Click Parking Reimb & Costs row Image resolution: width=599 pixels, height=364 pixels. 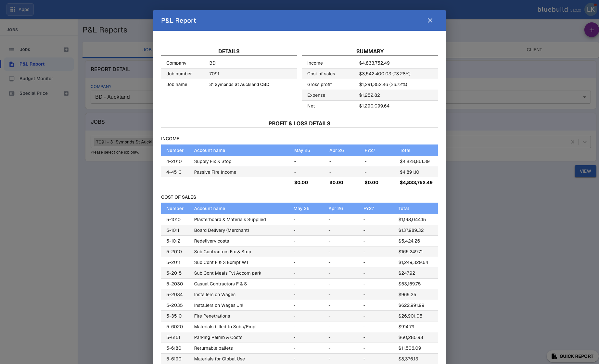(299, 337)
